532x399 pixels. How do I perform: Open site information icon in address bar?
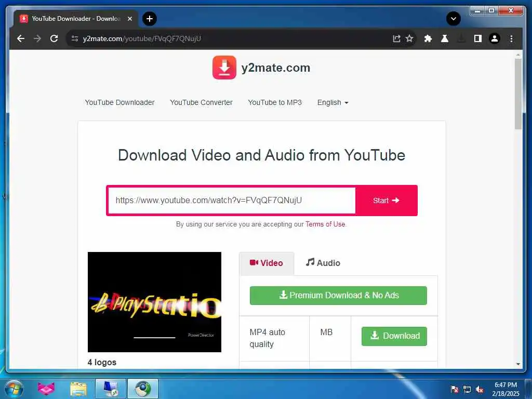click(75, 38)
